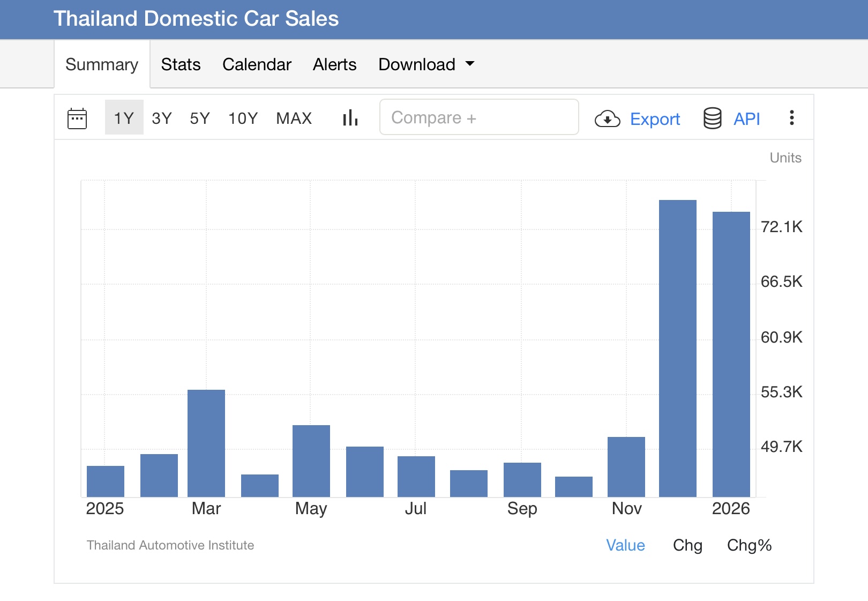Screen dimensions: 868x601
Task: Switch chart display to Chg%
Action: tap(749, 545)
